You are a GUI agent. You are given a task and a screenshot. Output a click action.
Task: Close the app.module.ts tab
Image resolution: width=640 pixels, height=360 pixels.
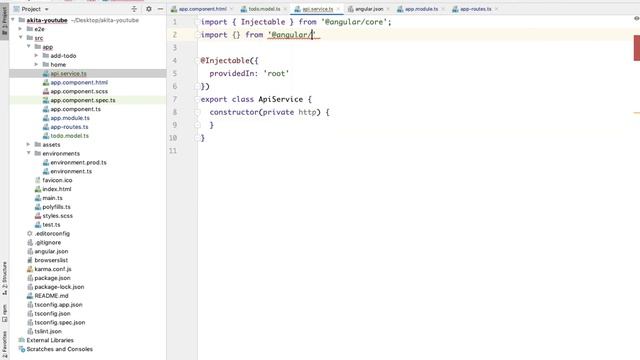tap(443, 9)
